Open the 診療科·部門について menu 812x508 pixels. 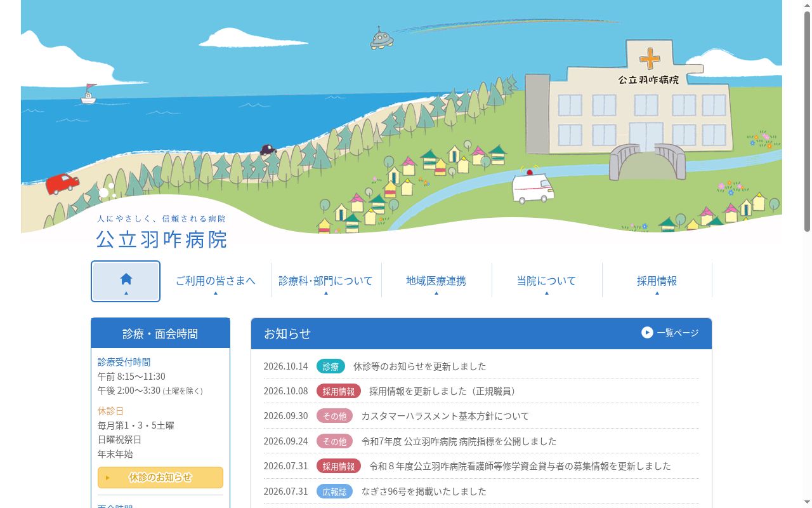(326, 281)
